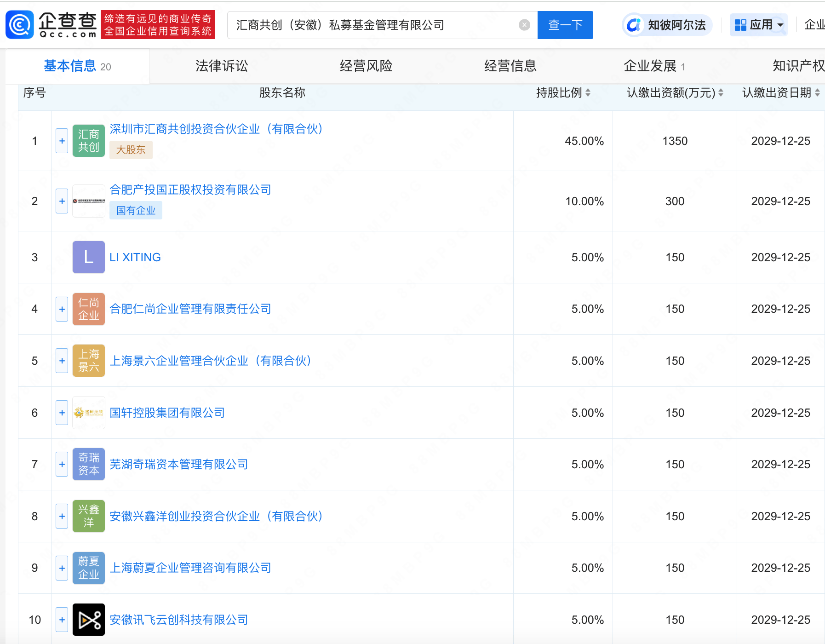Click the 上海景六 yellow logo icon
Screen dimensions: 825x644
(x=89, y=361)
